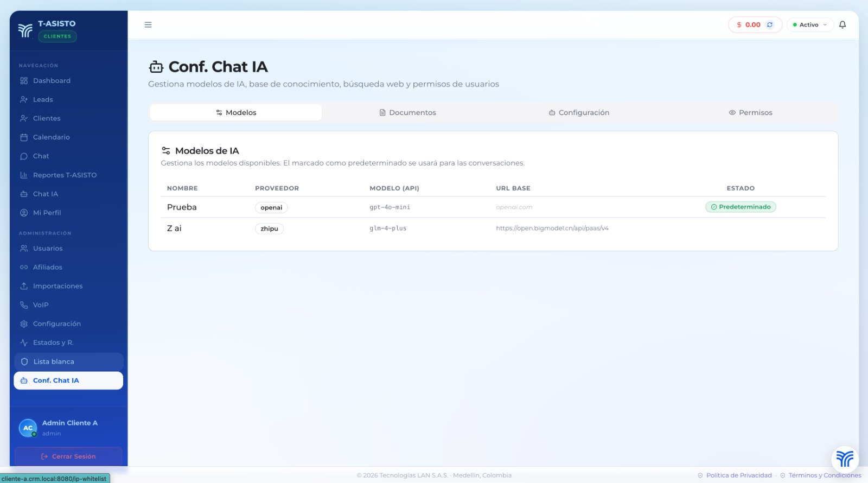The width and height of the screenshot is (868, 483).
Task: Click the Admin Cliente A avatar
Action: (28, 428)
